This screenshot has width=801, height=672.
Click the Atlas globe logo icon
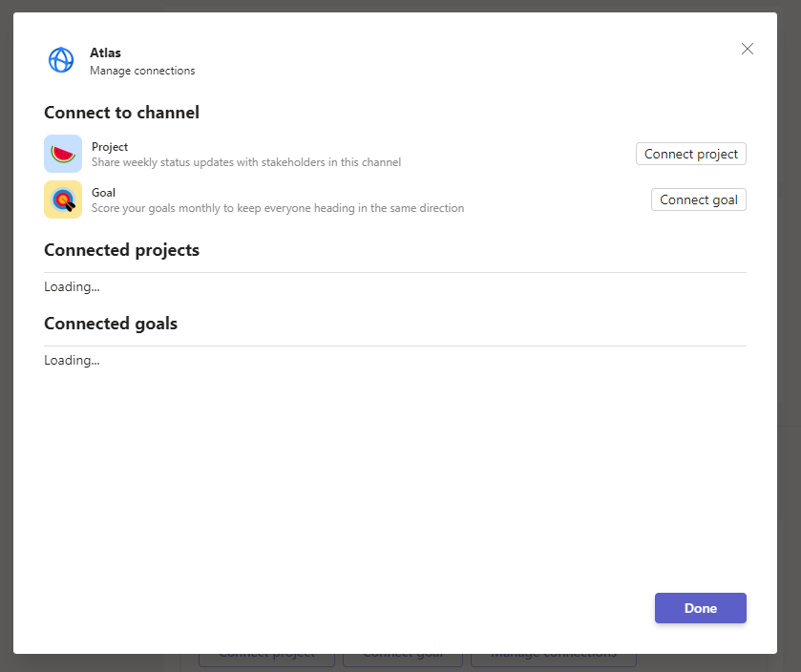pyautogui.click(x=61, y=60)
